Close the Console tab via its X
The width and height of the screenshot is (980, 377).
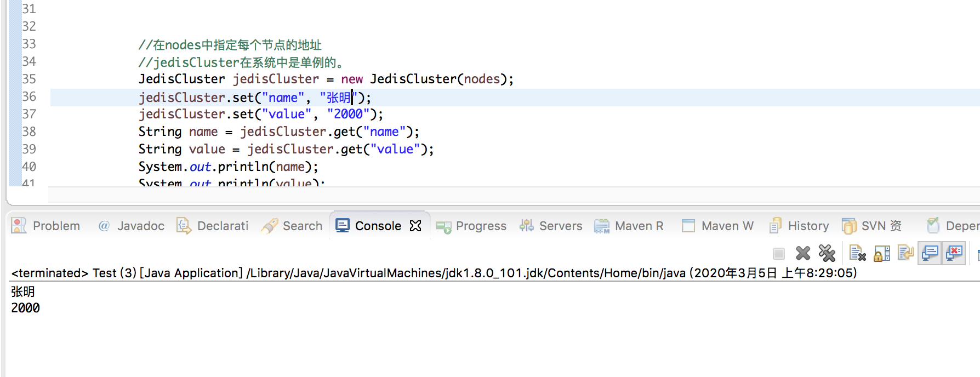pos(415,226)
